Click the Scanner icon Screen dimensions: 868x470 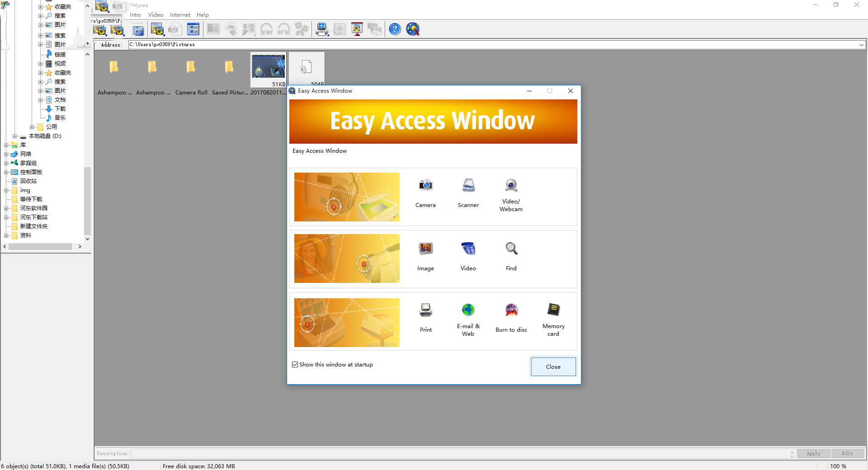468,186
